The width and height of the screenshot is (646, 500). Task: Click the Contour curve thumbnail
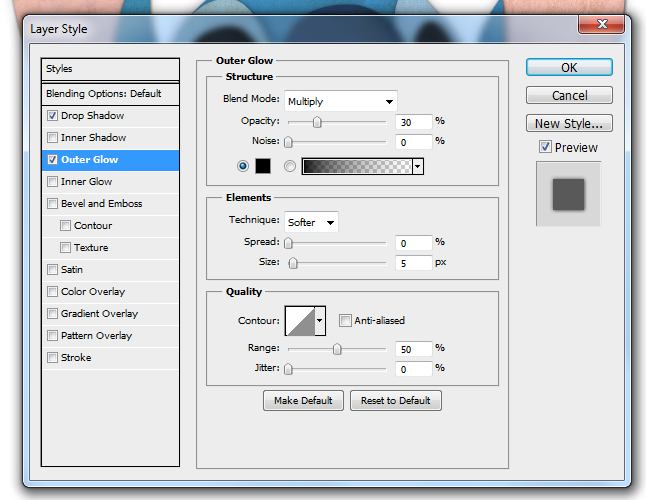point(300,320)
